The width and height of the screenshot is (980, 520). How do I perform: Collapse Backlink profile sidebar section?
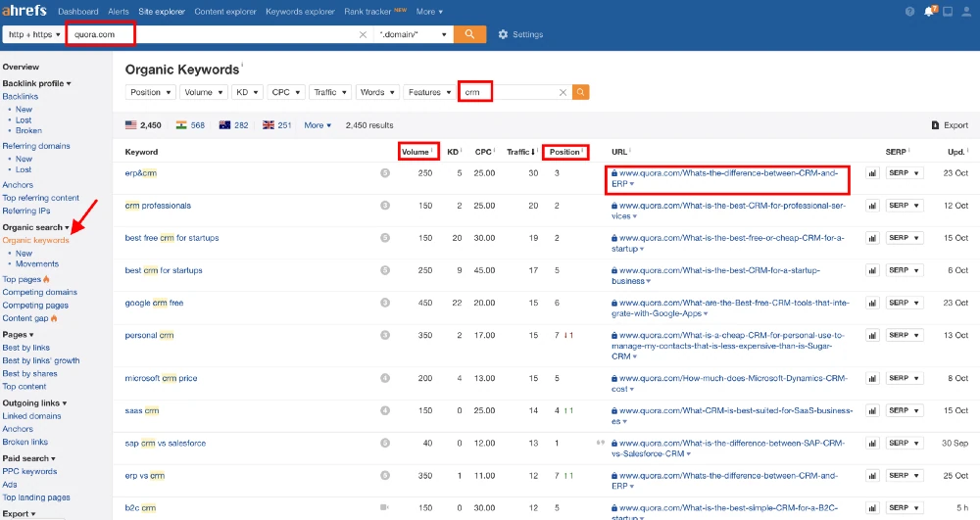point(36,83)
